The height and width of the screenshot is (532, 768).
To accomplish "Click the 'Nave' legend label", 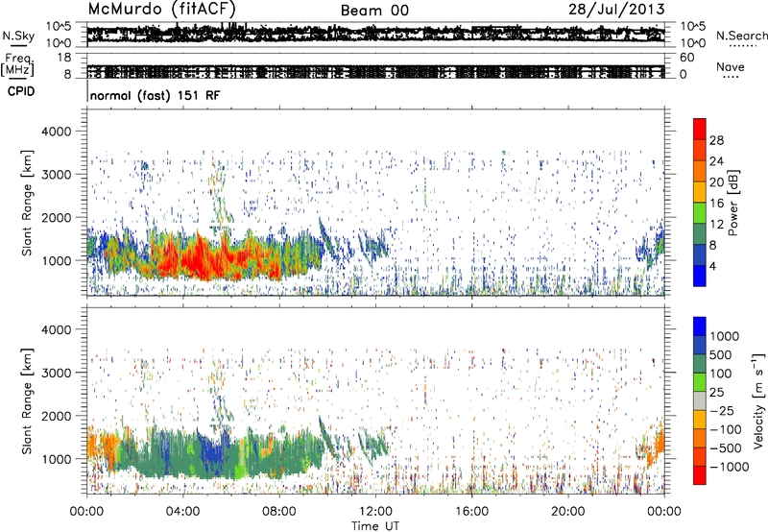I will click(731, 66).
